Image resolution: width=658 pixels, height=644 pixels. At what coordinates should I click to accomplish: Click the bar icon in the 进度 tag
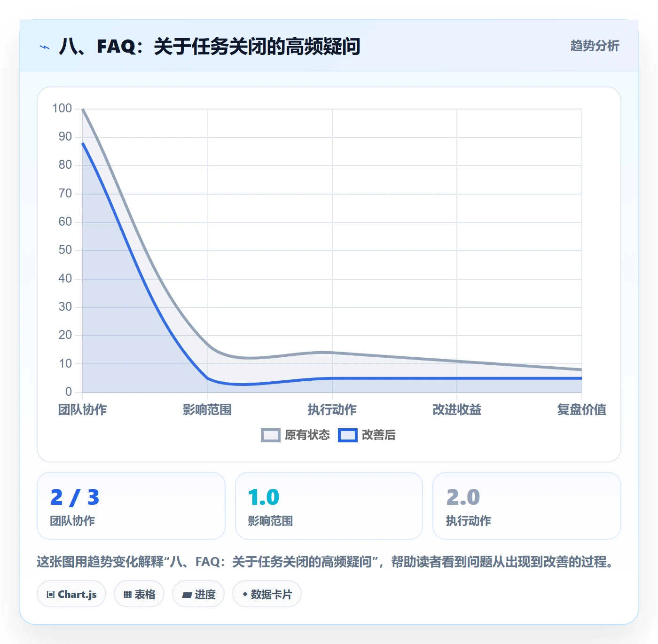[x=187, y=595]
